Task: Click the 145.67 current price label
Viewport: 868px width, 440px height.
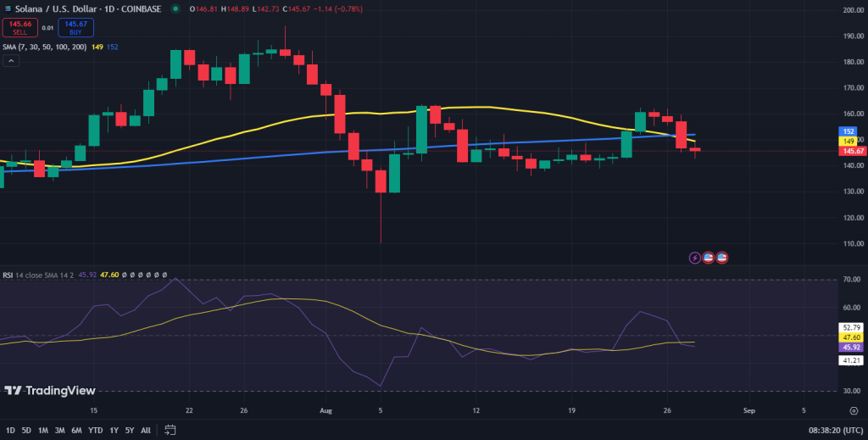Action: (853, 151)
